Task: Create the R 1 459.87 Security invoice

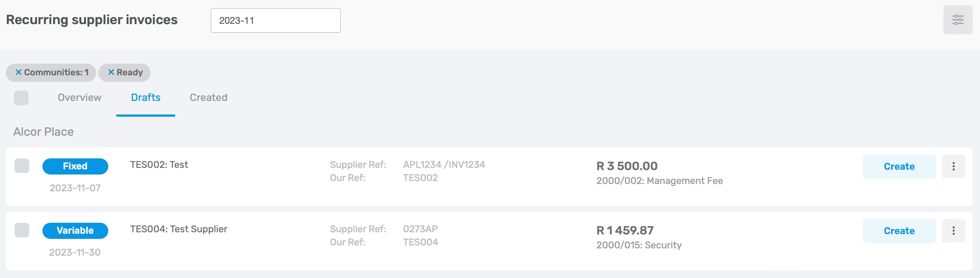Action: tap(898, 230)
